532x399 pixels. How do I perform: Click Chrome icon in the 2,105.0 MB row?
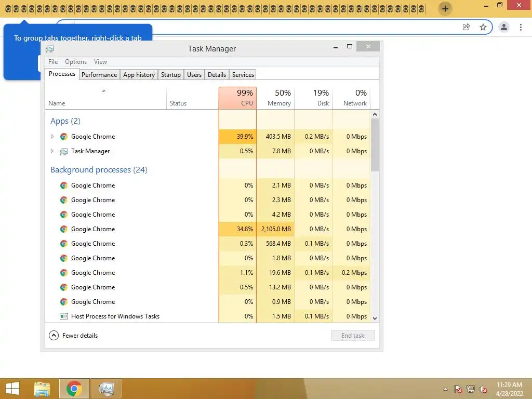[63, 229]
